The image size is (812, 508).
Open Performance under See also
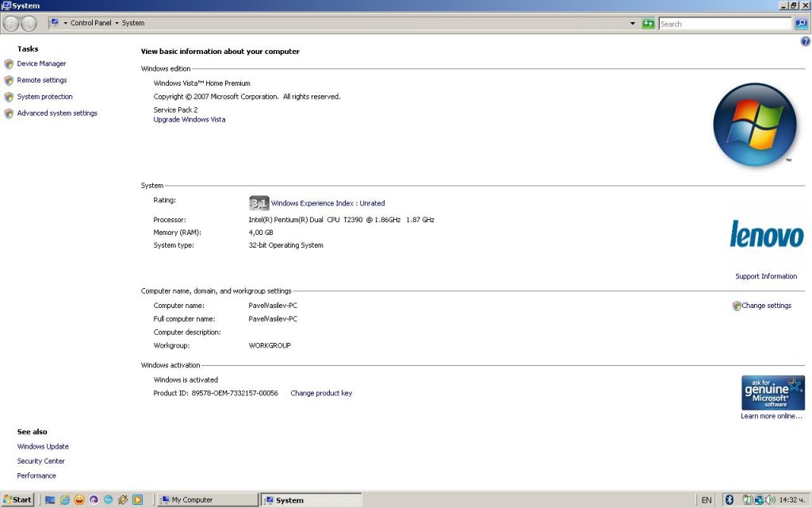[36, 476]
